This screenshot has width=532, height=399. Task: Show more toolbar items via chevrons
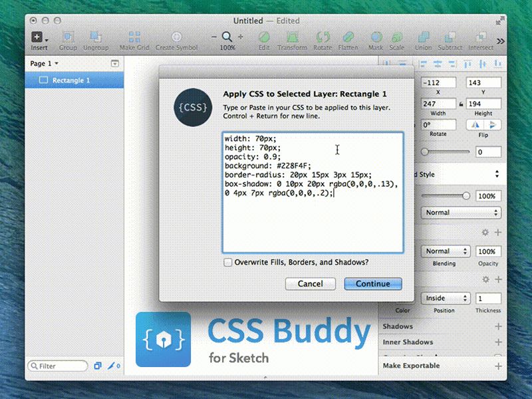pos(501,41)
